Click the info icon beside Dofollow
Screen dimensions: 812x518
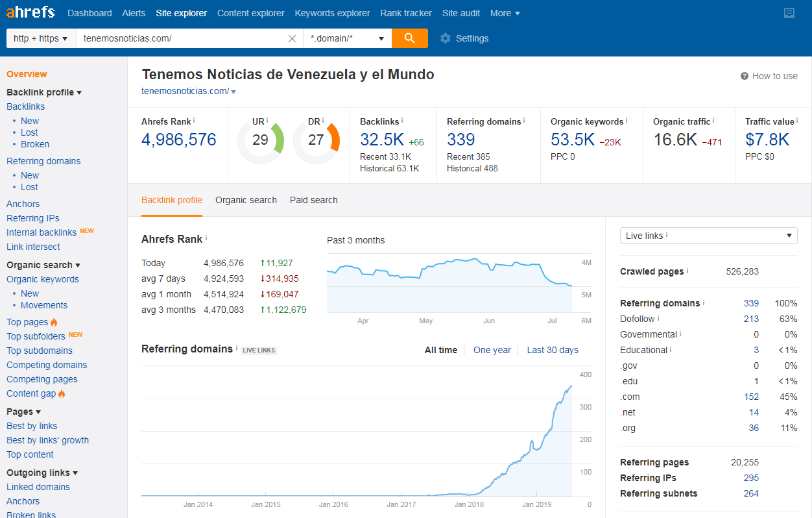tap(658, 318)
